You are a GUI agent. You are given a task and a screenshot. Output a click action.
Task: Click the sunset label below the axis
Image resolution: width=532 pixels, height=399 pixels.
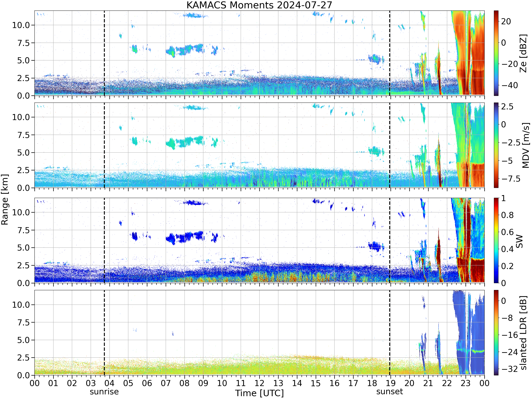pos(390,392)
